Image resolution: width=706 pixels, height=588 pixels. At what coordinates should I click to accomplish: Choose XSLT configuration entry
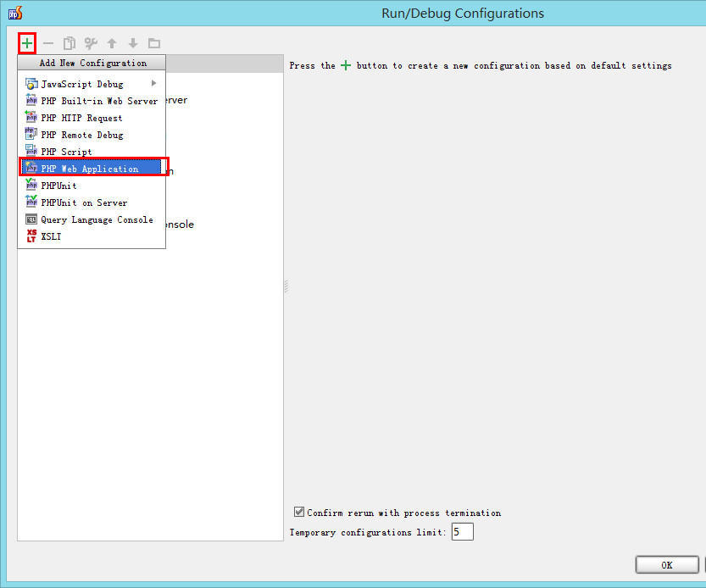point(92,236)
